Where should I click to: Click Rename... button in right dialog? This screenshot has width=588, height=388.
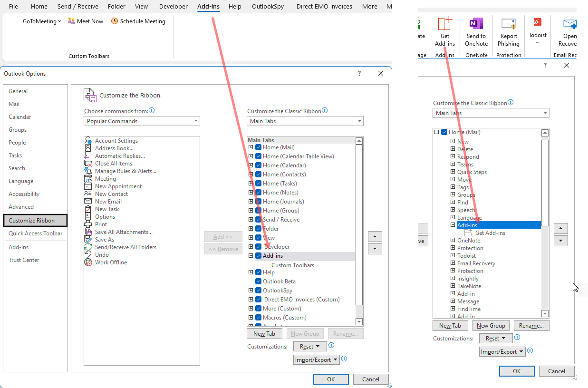(531, 326)
